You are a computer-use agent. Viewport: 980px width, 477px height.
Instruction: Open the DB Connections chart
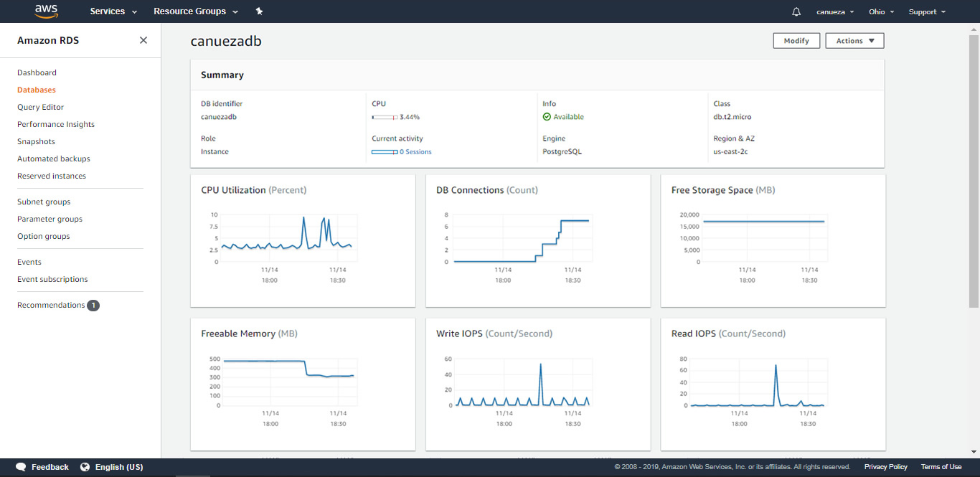[538, 240]
